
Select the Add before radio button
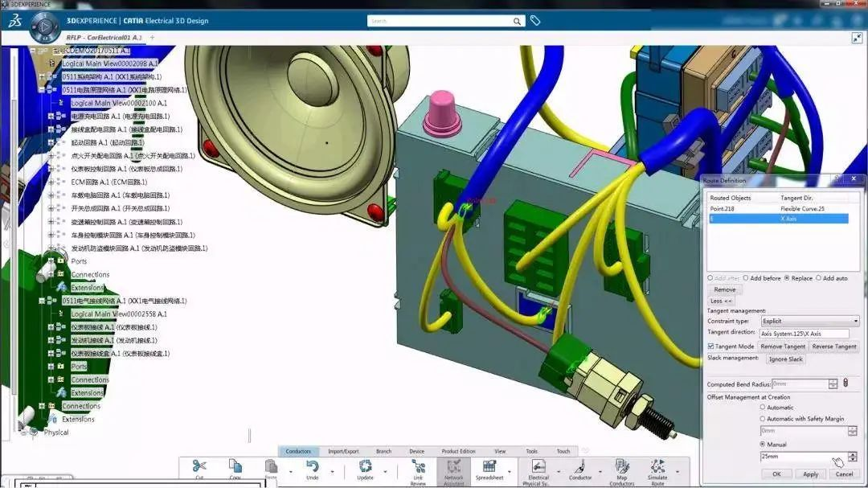[x=746, y=278]
